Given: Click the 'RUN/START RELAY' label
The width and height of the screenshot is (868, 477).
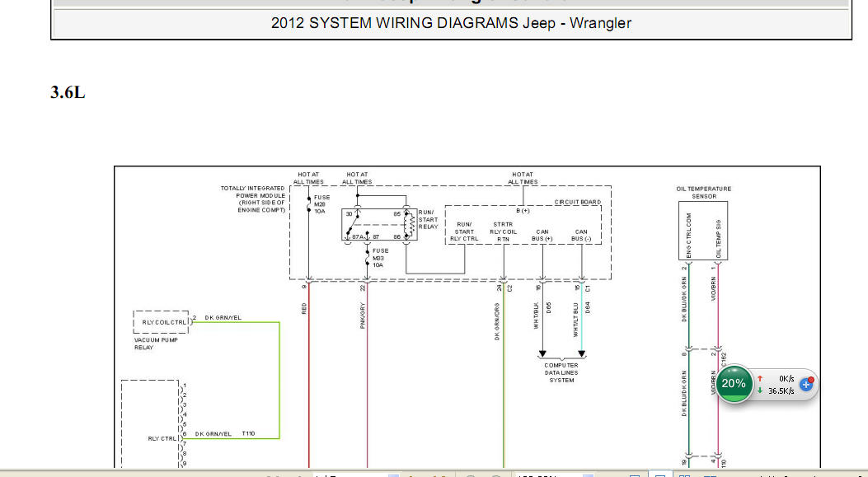Looking at the screenshot, I should point(428,220).
